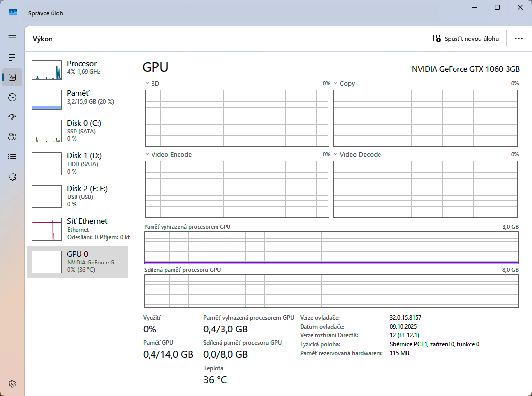Expand the 3D graph engine dropdown
The height and width of the screenshot is (396, 532).
pyautogui.click(x=152, y=84)
